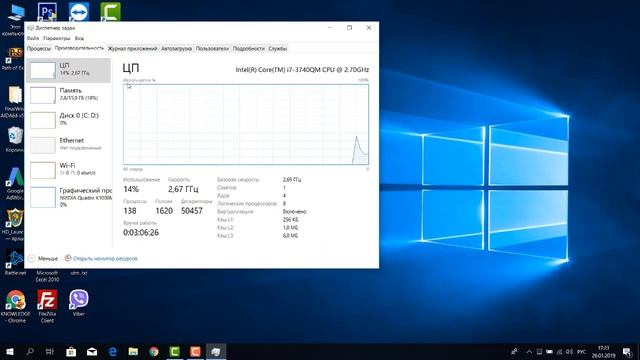
Task: Open File Explorer from the taskbar
Action: click(133, 351)
